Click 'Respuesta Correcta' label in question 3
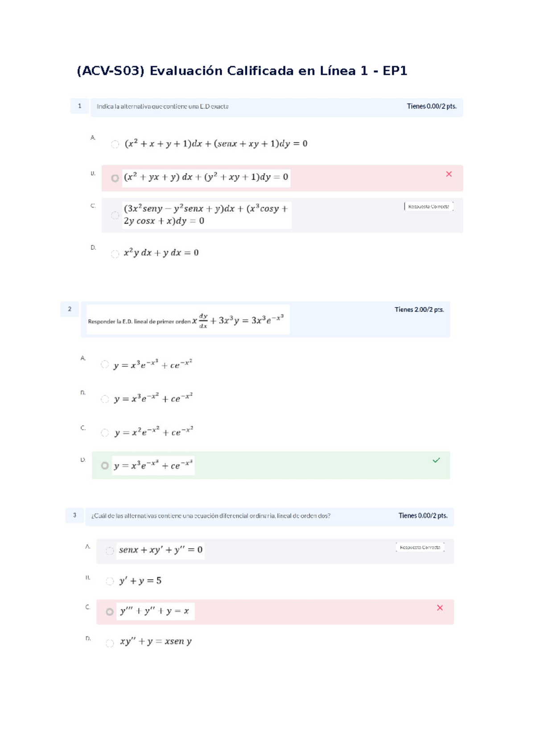 click(420, 547)
